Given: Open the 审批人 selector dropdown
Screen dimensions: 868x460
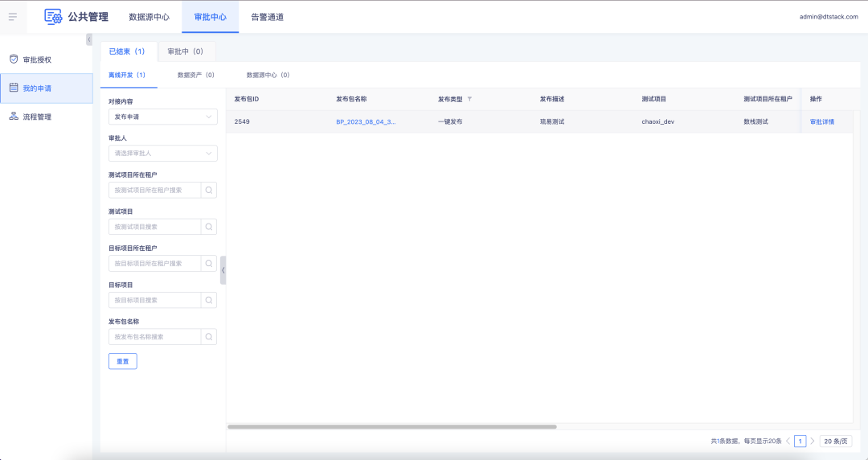Looking at the screenshot, I should (x=162, y=153).
